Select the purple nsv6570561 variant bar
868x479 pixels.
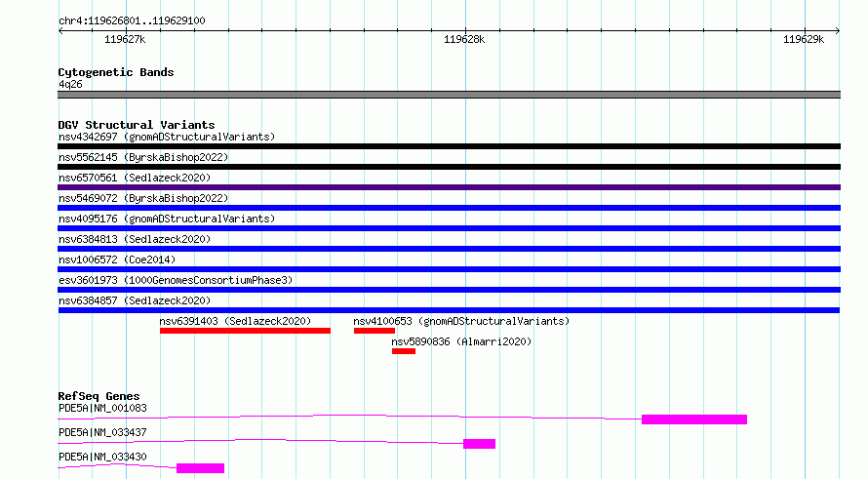point(449,187)
